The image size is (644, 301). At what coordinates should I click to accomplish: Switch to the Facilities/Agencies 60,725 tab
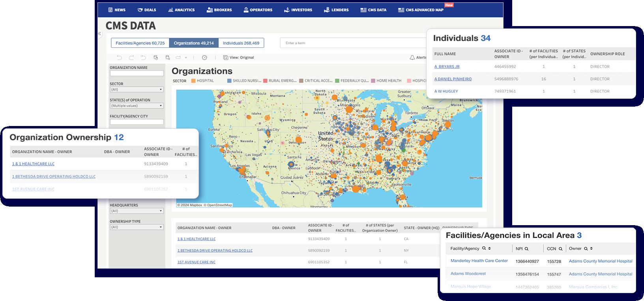click(140, 43)
